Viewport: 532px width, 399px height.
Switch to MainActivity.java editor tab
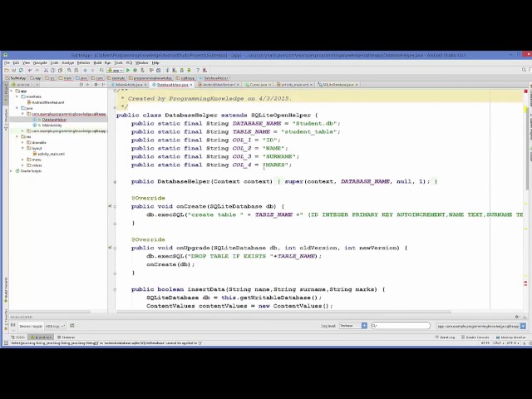pos(129,85)
